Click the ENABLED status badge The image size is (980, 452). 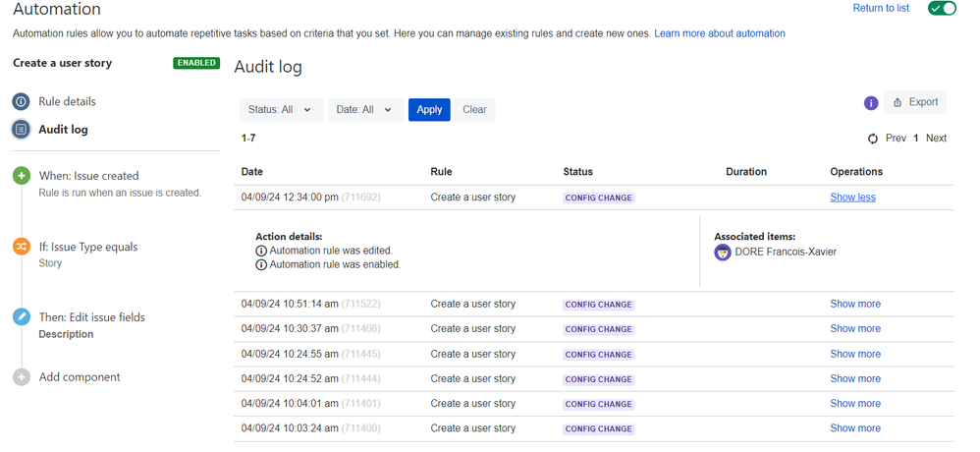click(196, 63)
